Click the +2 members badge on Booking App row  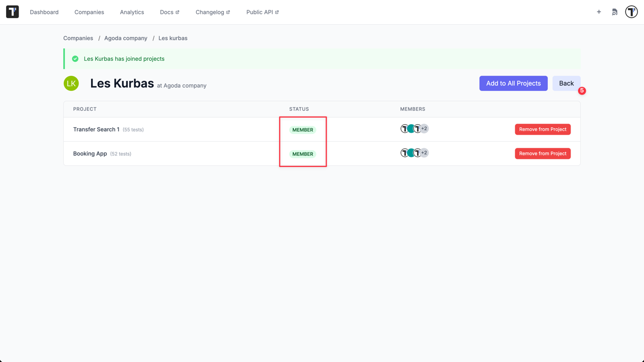tap(423, 152)
